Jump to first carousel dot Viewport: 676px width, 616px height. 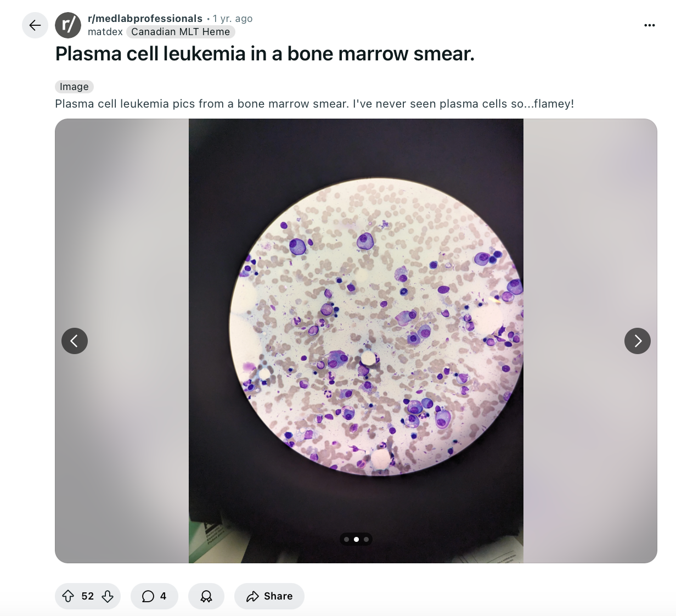[x=346, y=540]
